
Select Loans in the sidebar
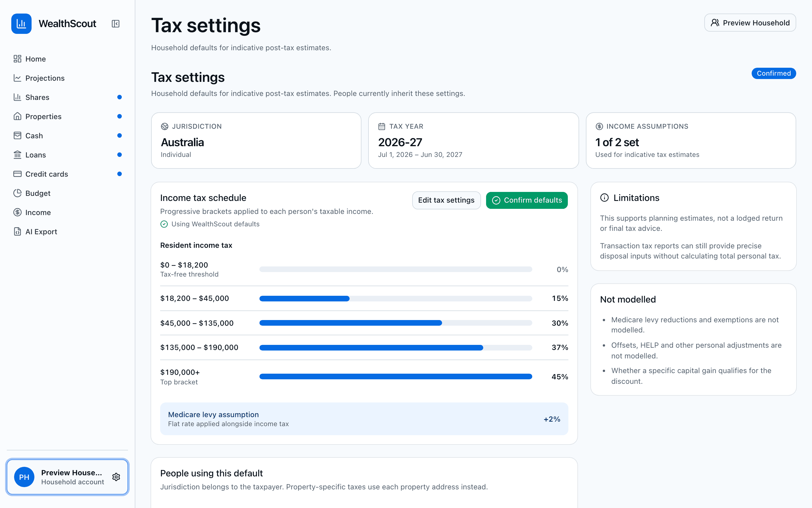pyautogui.click(x=67, y=155)
